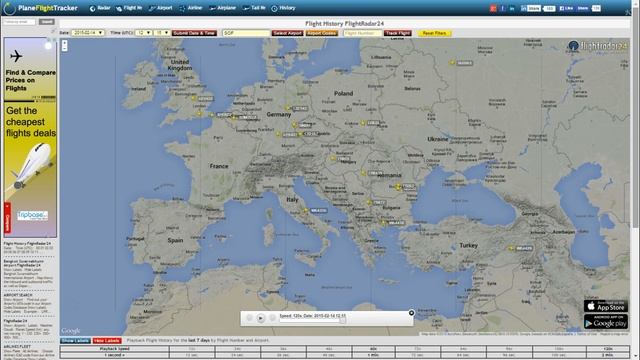Viewport: 640px width, 360px height.
Task: Open the Tail № menu item
Action: (x=254, y=8)
